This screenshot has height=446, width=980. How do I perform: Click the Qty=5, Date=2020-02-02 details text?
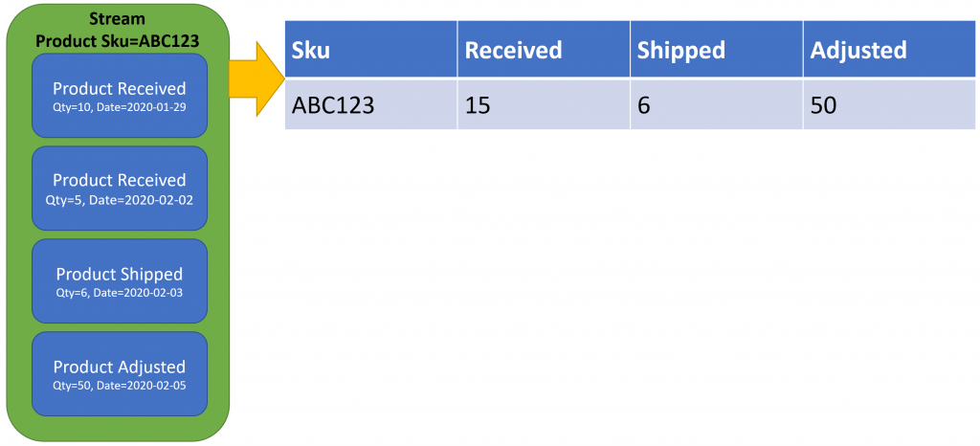point(120,199)
